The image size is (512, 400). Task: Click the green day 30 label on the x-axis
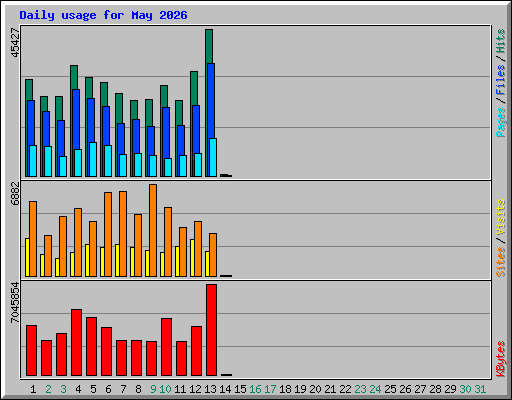465,389
